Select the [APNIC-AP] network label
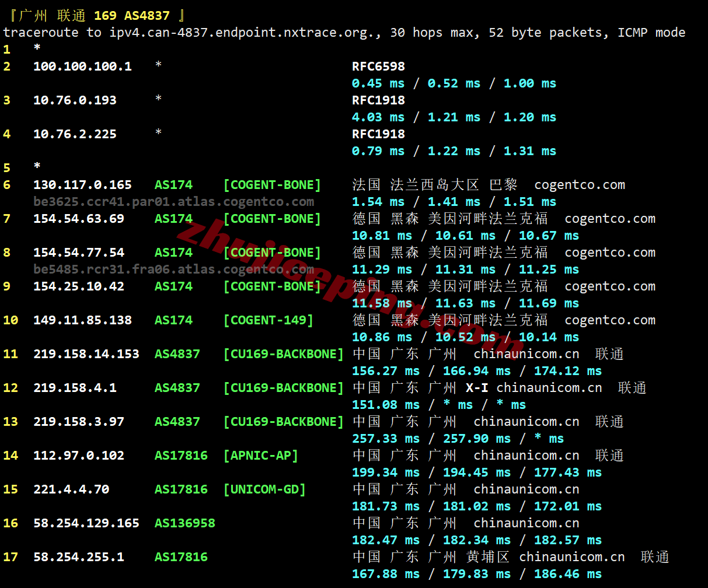 click(260, 456)
